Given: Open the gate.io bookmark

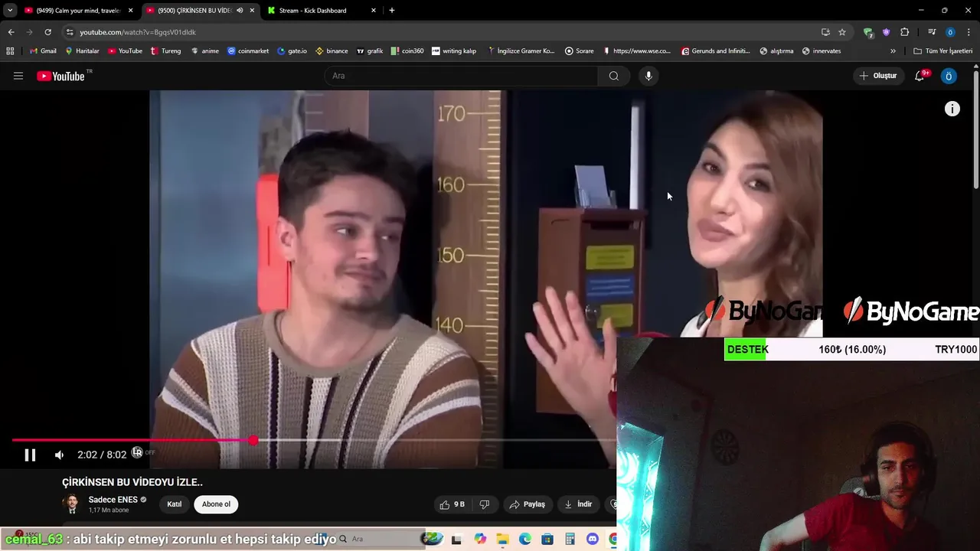Looking at the screenshot, I should [292, 51].
